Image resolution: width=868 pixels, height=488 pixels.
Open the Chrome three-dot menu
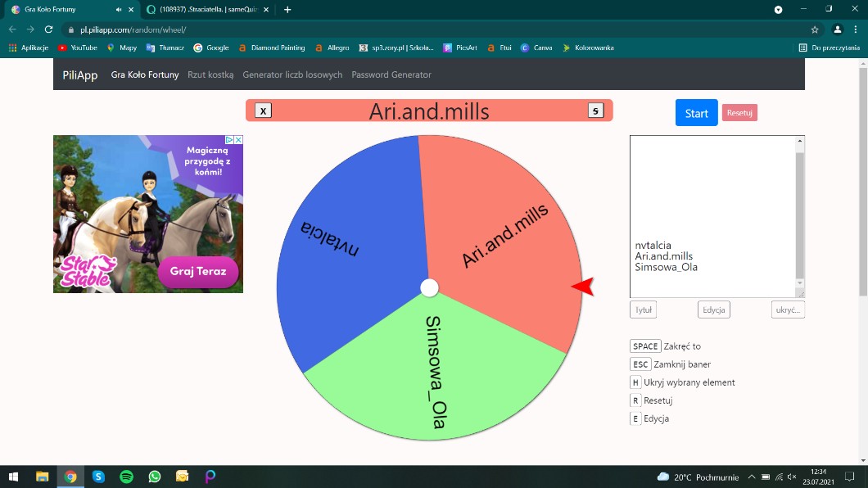coord(856,29)
